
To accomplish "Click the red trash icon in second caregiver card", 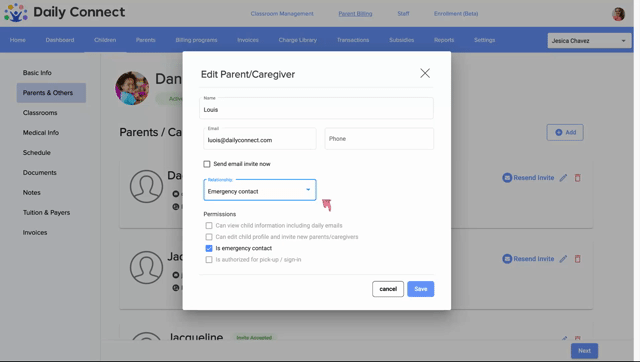I will [578, 259].
